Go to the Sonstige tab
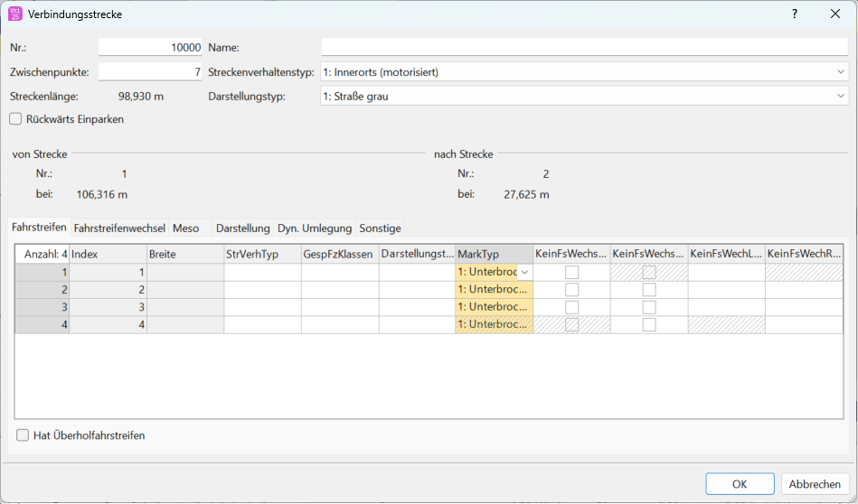Image resolution: width=858 pixels, height=504 pixels. tap(380, 229)
